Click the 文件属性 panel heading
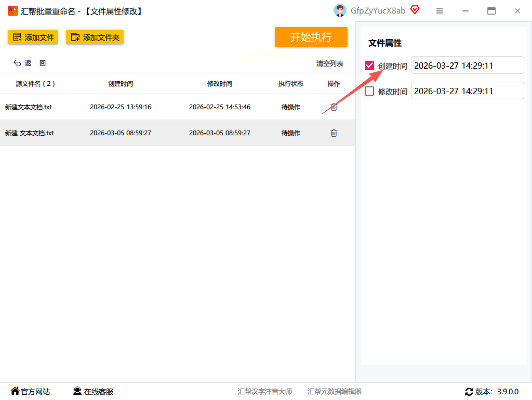532x400 pixels. point(385,43)
